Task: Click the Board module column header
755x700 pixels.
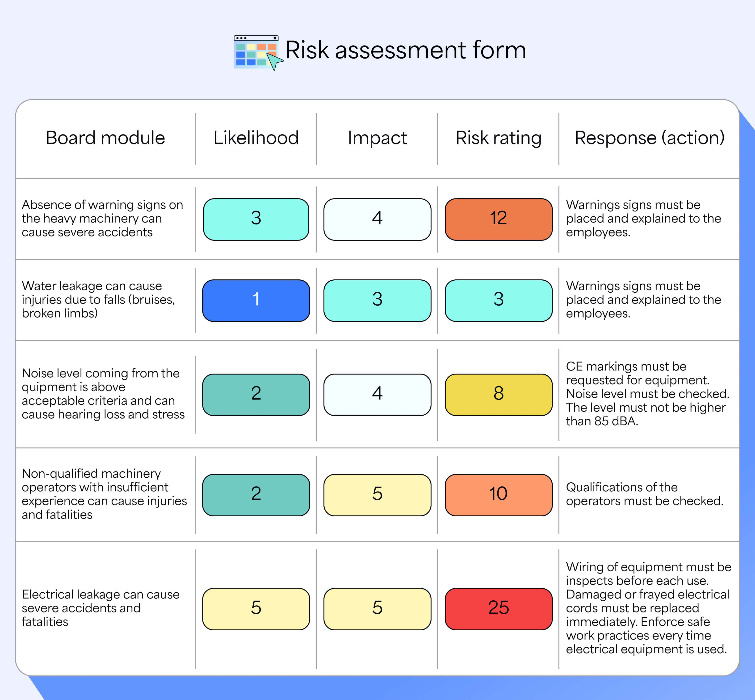Action: (105, 138)
